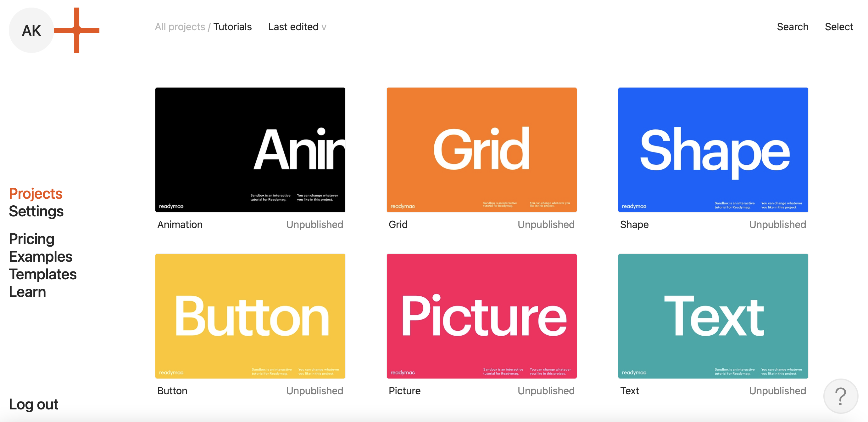Viewport: 868px width, 422px height.
Task: Open Examples from the sidebar
Action: pyautogui.click(x=41, y=257)
